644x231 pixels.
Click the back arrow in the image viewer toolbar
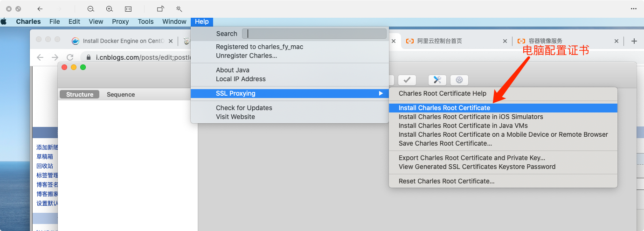(40, 9)
